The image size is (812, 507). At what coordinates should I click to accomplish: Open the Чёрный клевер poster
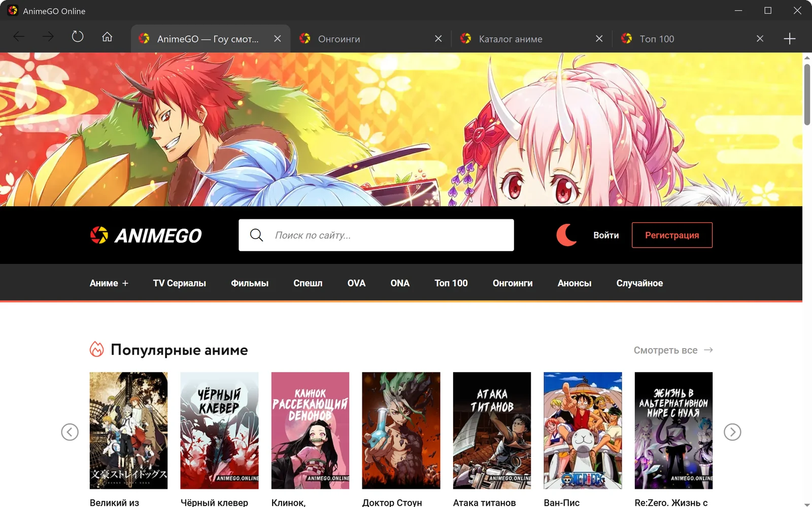[x=219, y=430]
